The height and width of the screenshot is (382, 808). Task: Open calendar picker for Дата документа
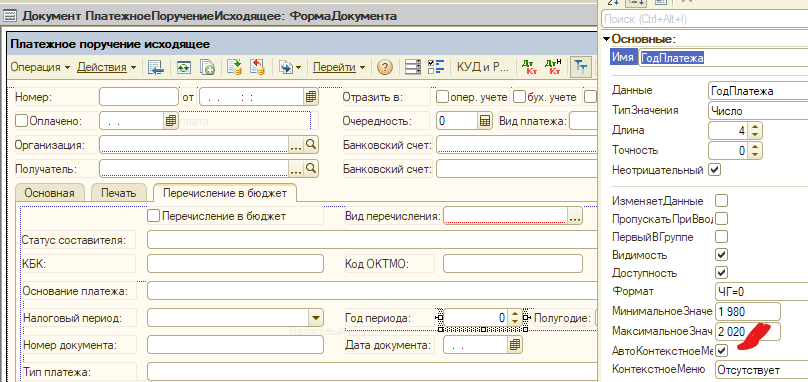tap(515, 345)
